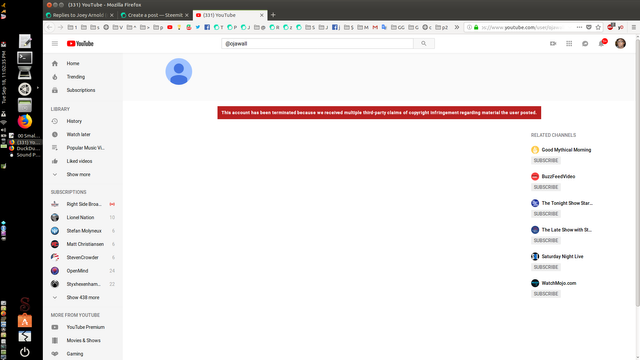Open The Late Show channel
Image resolution: width=640 pixels, height=360 pixels.
pyautogui.click(x=566, y=230)
